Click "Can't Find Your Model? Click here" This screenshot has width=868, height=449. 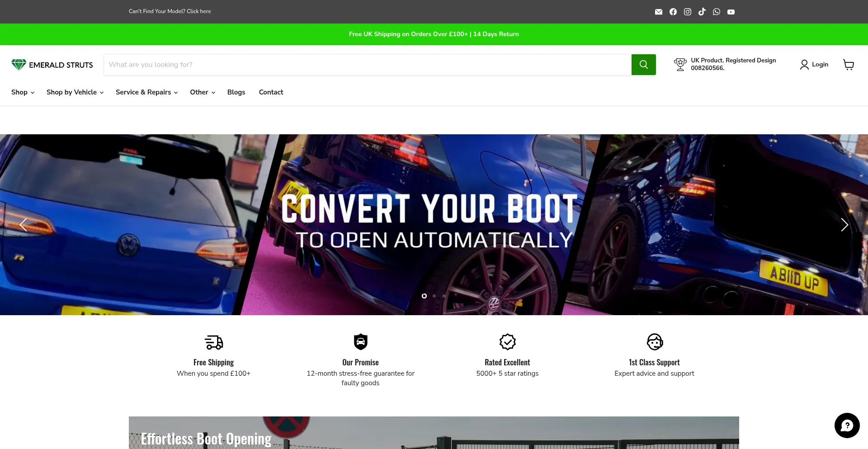pos(170,11)
